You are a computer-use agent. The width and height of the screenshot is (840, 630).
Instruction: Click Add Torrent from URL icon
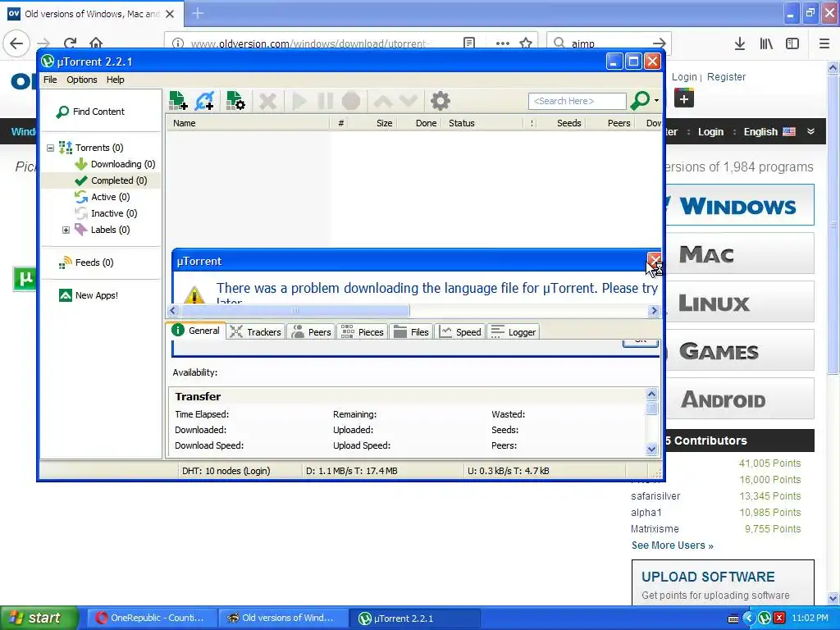(x=204, y=101)
